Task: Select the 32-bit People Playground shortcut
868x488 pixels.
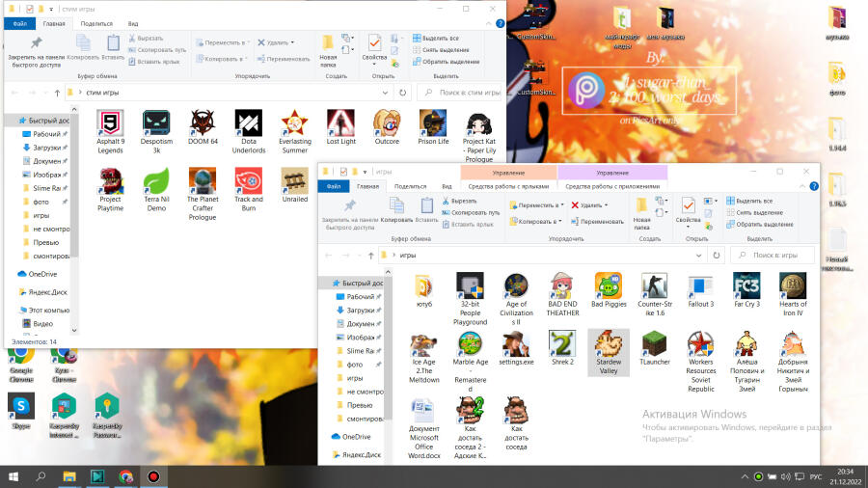Action: pos(470,299)
